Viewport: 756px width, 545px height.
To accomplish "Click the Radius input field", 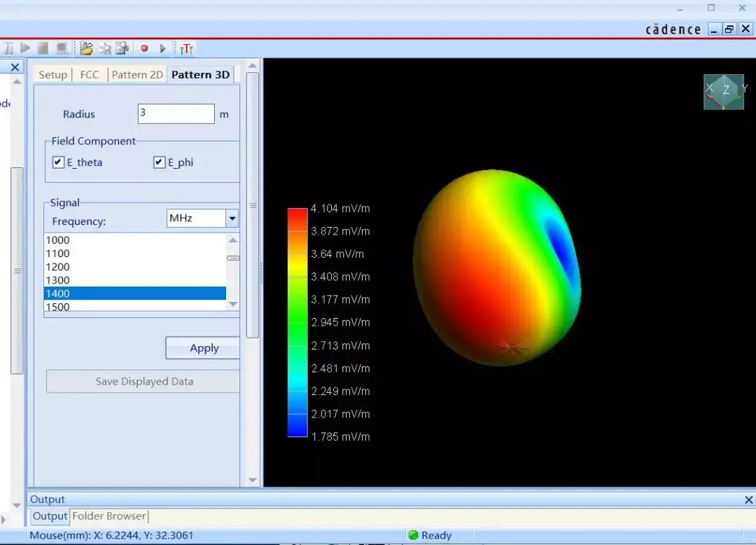I will 176,114.
